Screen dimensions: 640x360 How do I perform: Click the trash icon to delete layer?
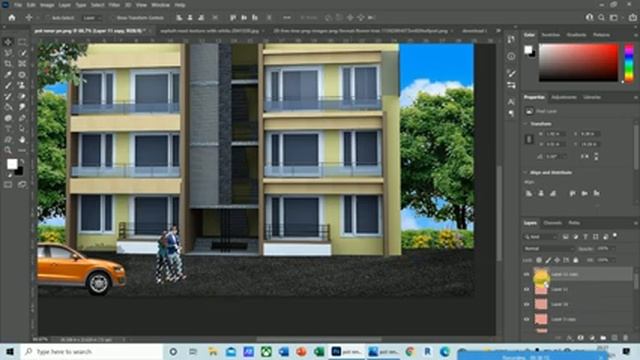click(x=625, y=338)
